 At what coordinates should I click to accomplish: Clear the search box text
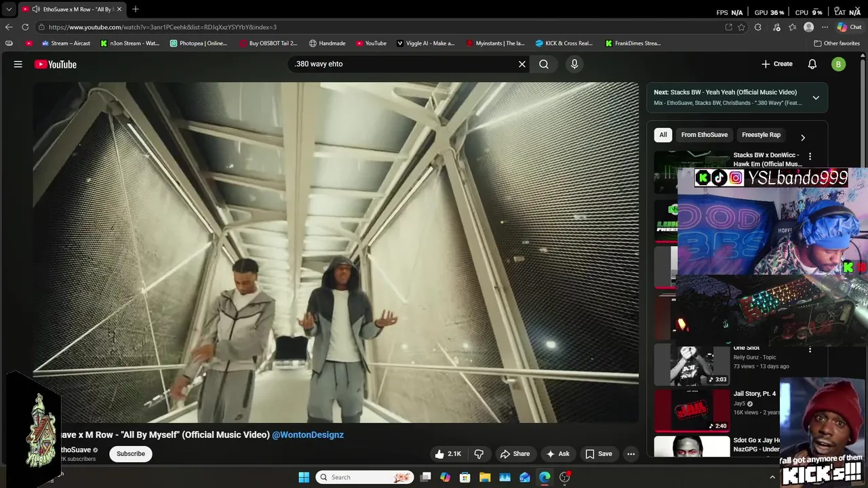[522, 64]
